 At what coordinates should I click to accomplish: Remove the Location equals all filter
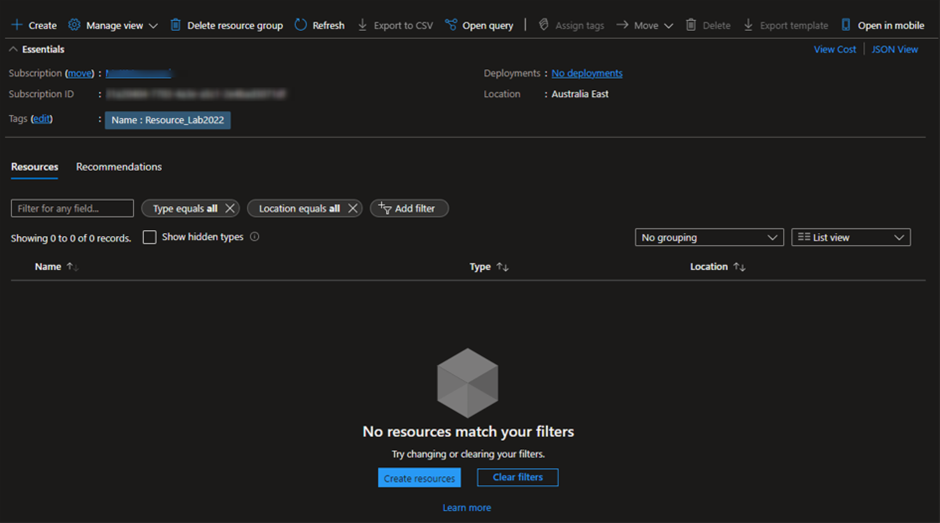[352, 208]
